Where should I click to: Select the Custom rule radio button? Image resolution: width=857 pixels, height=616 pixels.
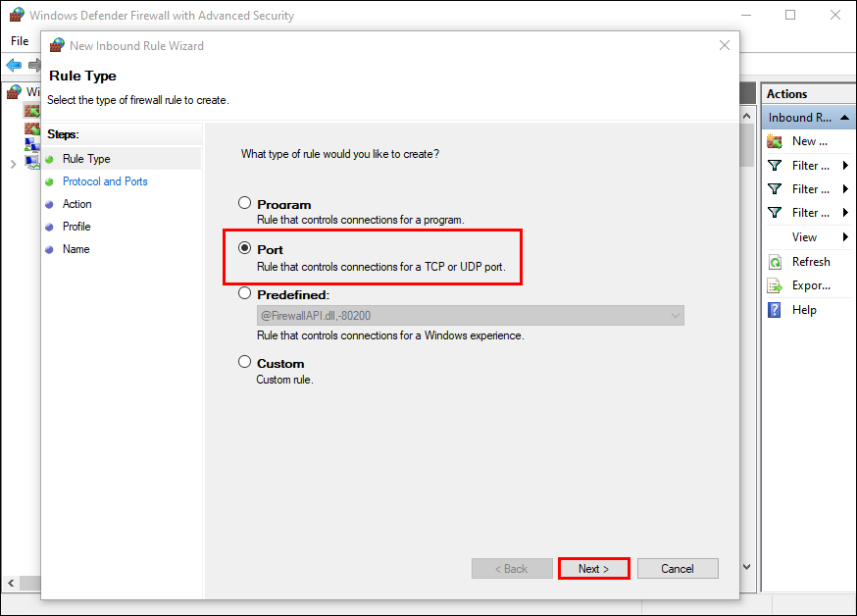point(245,362)
